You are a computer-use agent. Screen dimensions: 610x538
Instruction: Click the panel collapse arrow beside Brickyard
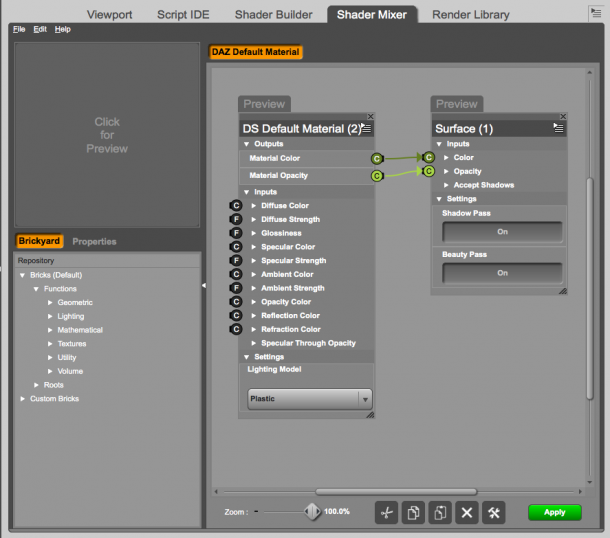point(204,286)
